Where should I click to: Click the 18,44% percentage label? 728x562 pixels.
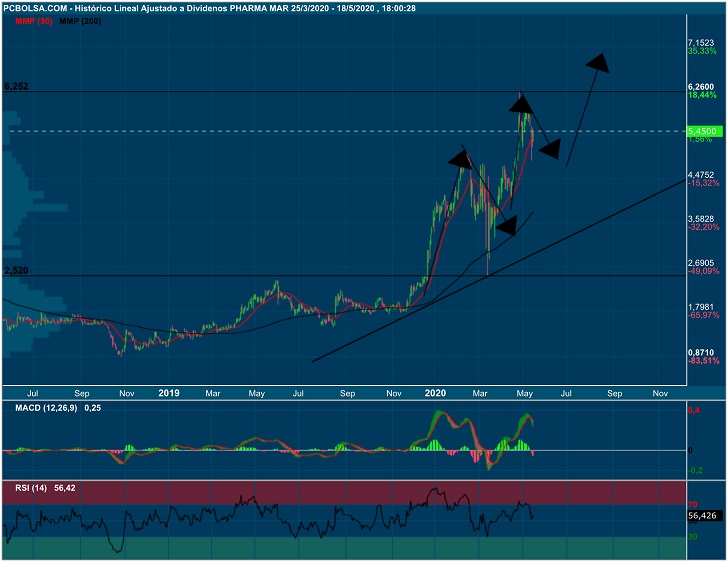tap(702, 95)
